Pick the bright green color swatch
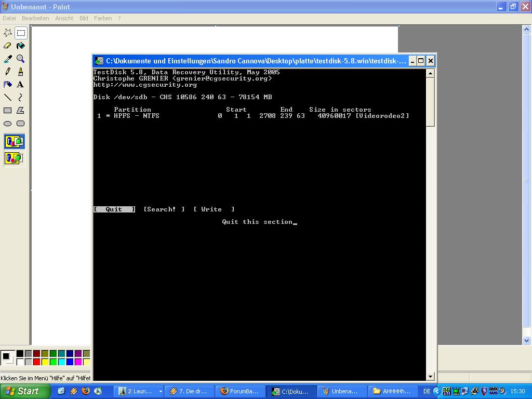The height and width of the screenshot is (399, 532). tap(54, 362)
